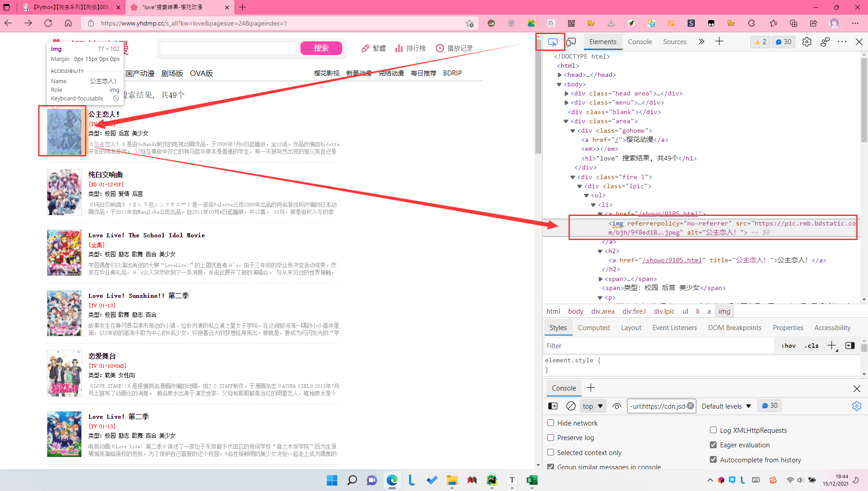Open the Event Listeners tab
Viewport: 868px width, 491px height.
point(674,328)
